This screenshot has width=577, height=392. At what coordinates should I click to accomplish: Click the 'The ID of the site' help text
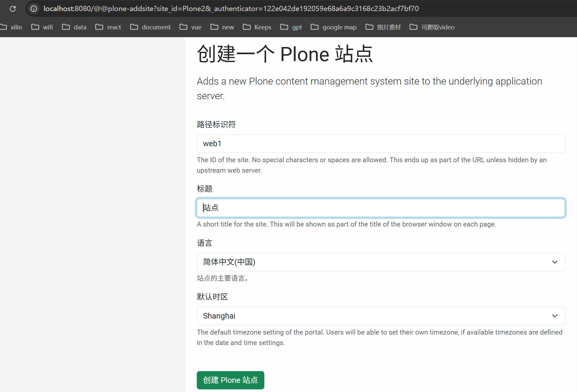pos(372,165)
